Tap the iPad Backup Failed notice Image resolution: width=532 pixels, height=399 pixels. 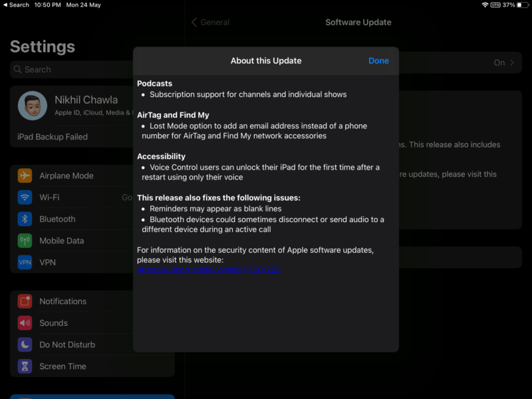tap(53, 137)
